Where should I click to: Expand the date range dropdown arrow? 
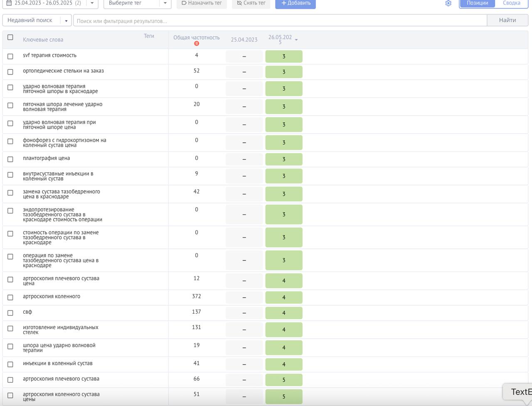pos(92,3)
